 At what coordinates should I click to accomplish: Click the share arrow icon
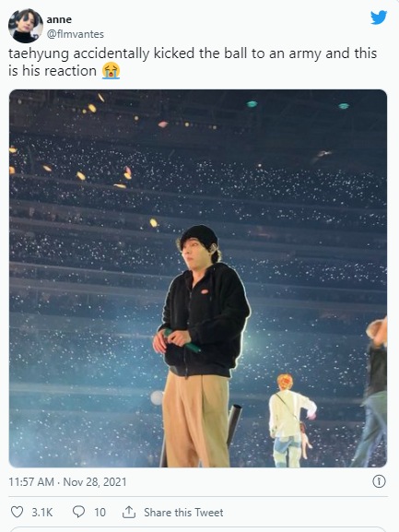click(x=129, y=512)
